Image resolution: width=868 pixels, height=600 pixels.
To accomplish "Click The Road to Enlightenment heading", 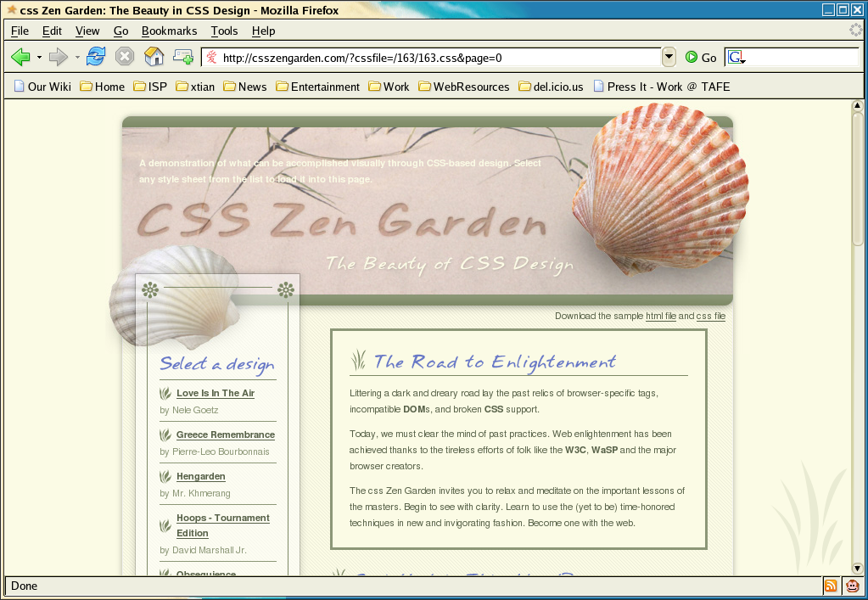I will [495, 362].
